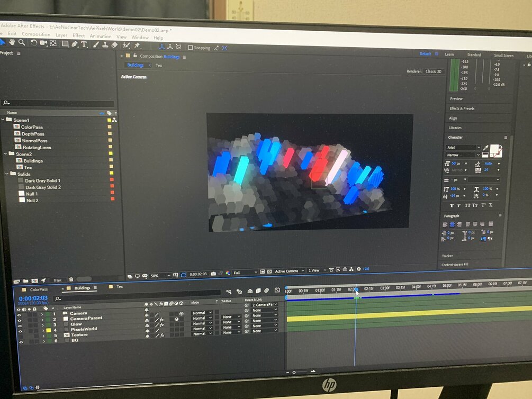Open the 50% magnification dropdown

point(160,276)
